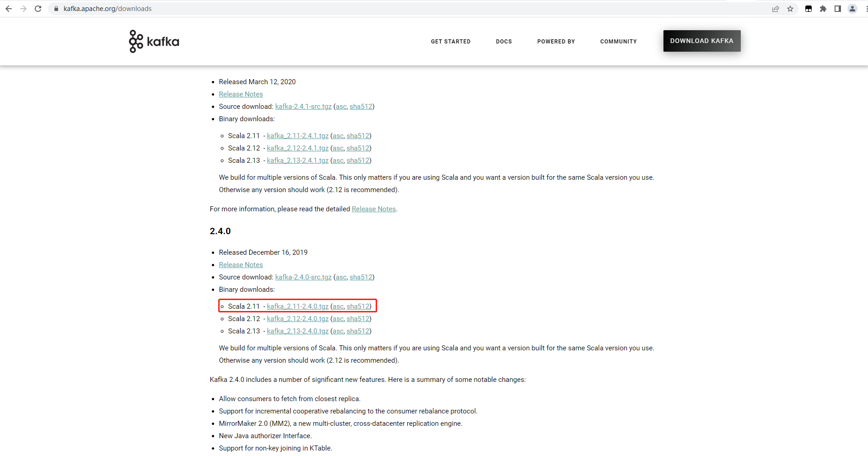Click the lock icon in address bar

click(56, 9)
